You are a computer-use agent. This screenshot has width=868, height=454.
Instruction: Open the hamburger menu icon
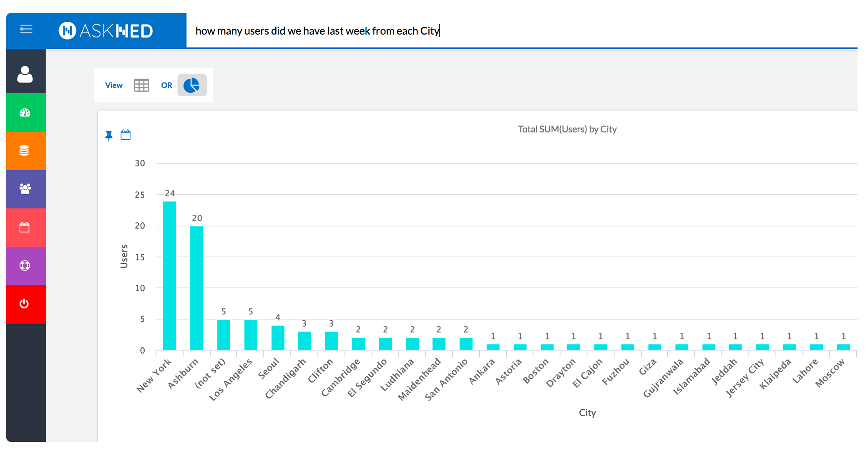tap(26, 29)
